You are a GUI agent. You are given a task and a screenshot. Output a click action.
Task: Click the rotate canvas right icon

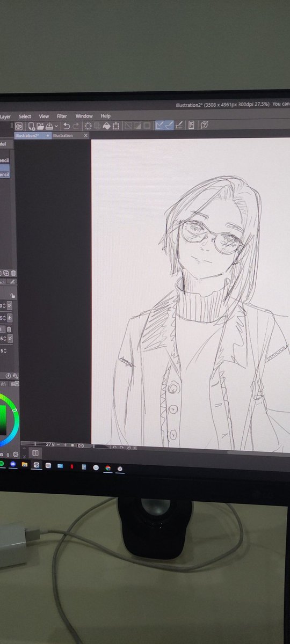point(121,447)
